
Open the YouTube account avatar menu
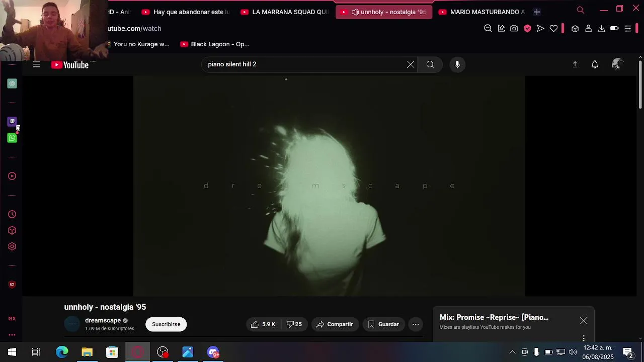click(x=617, y=64)
